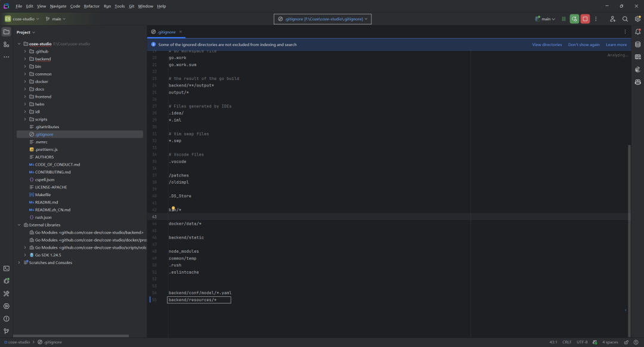Click the Project panel horizontal scrollbar

tap(71, 336)
